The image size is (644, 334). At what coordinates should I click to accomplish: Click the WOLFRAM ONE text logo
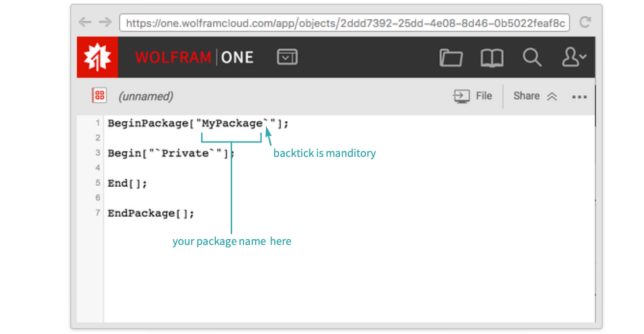[194, 57]
